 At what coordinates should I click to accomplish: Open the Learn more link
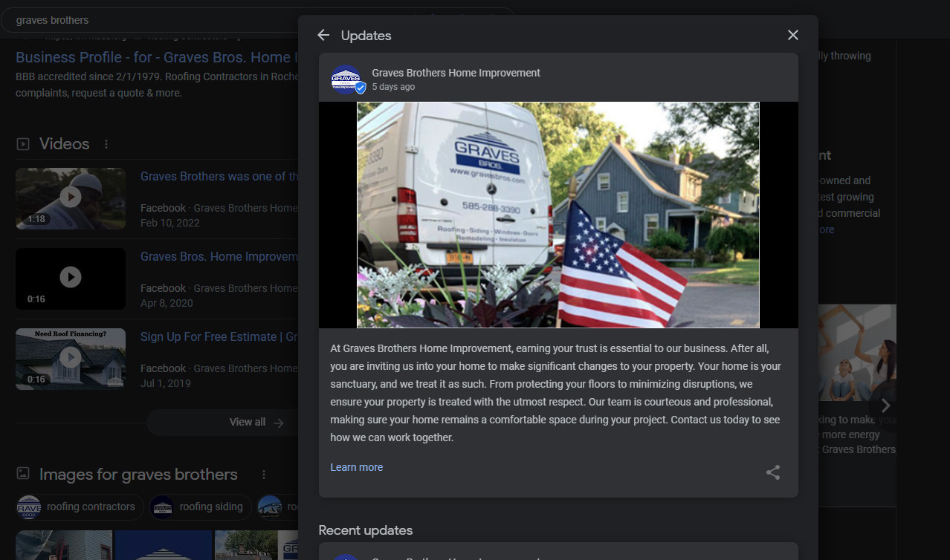(x=356, y=467)
